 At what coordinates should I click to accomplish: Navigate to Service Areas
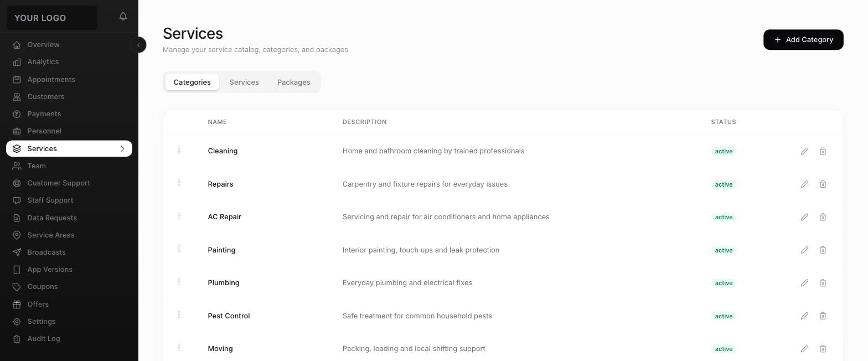69,235
